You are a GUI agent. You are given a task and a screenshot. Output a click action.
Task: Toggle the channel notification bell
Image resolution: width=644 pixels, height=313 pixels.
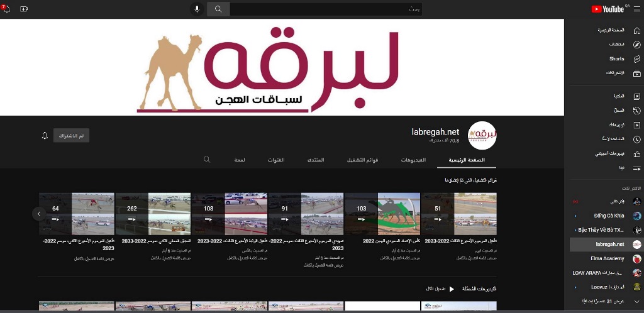pyautogui.click(x=45, y=136)
